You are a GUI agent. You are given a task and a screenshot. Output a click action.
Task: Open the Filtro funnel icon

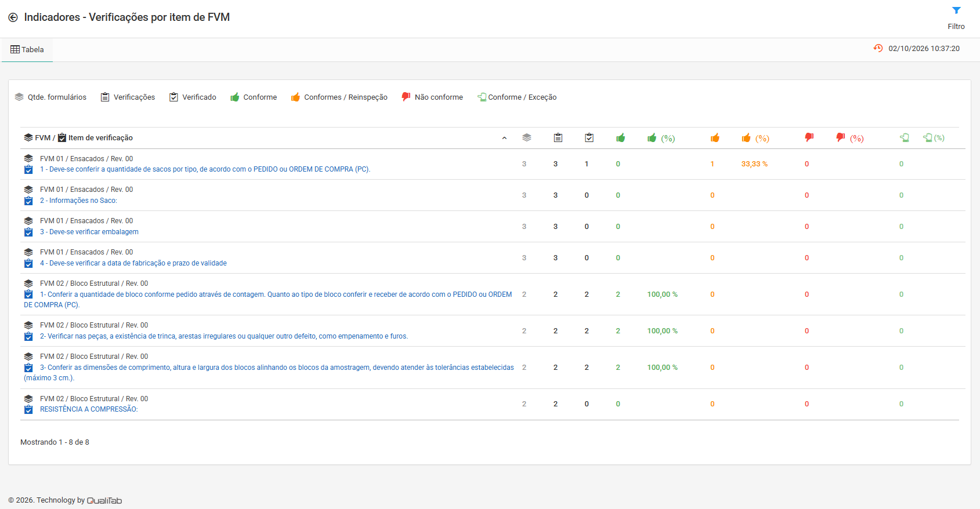pyautogui.click(x=956, y=10)
